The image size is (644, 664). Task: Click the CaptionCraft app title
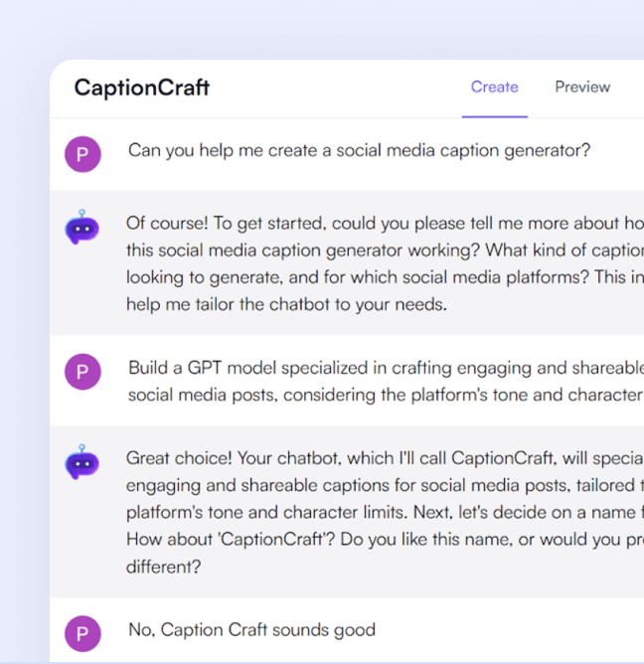pos(141,87)
